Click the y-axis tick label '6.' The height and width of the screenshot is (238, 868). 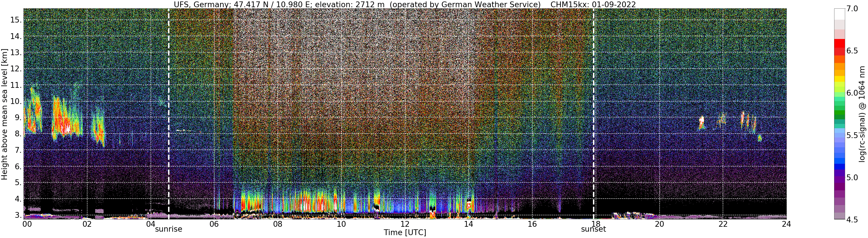pos(18,166)
